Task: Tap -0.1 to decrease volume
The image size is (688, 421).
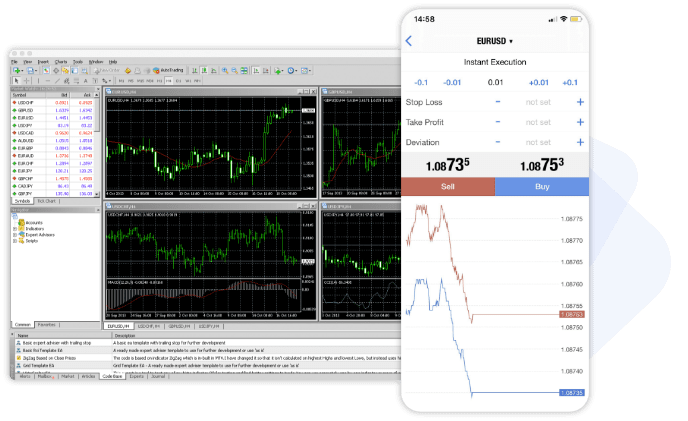Action: tap(421, 82)
